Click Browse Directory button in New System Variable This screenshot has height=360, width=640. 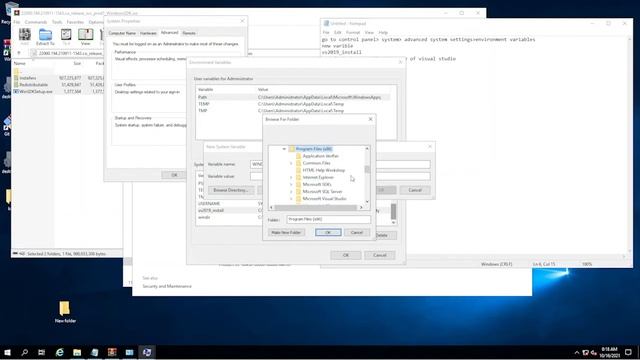click(x=231, y=190)
